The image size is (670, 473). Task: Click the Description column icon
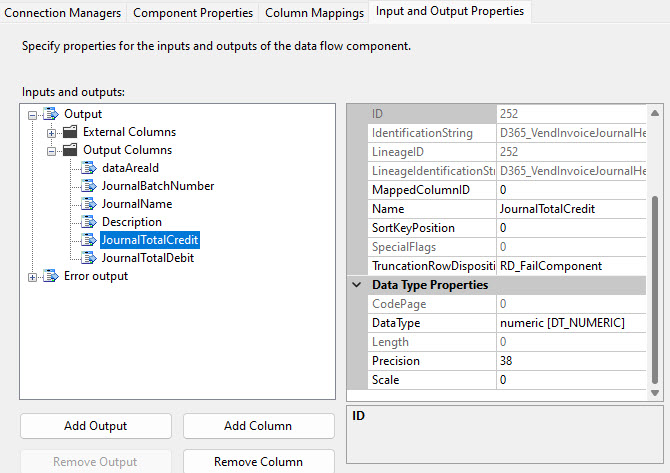coord(88,222)
